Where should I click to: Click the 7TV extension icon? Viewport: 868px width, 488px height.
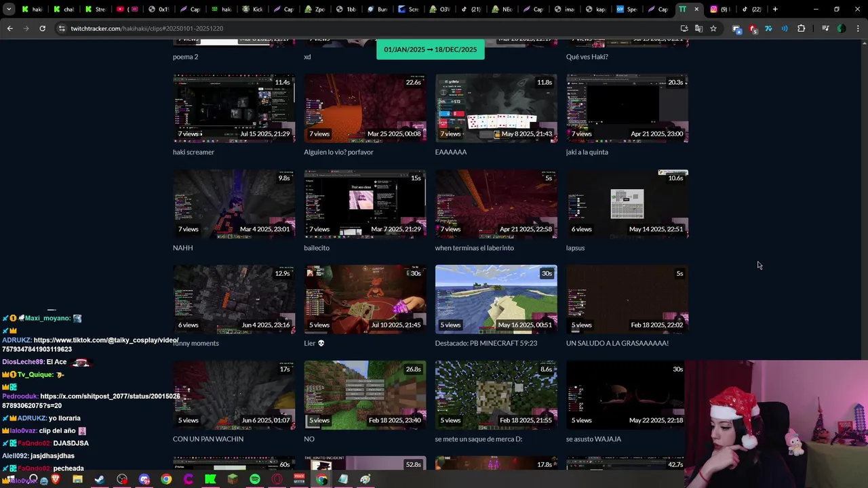768,28
